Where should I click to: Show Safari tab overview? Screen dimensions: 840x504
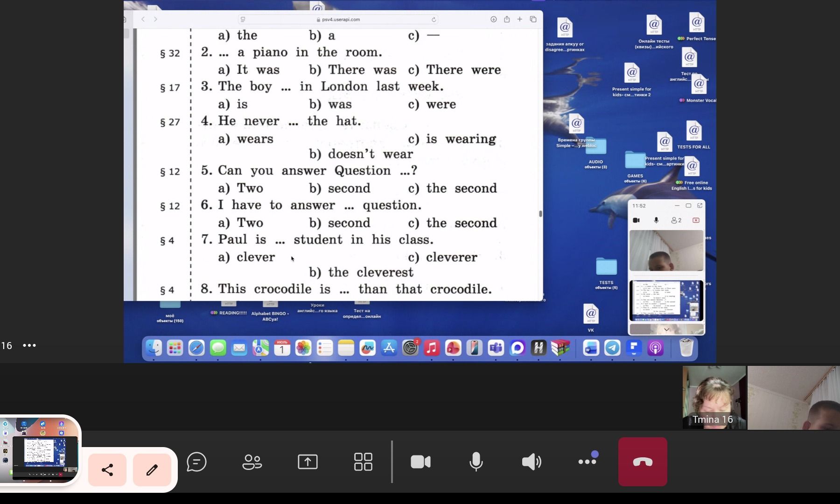click(x=533, y=19)
